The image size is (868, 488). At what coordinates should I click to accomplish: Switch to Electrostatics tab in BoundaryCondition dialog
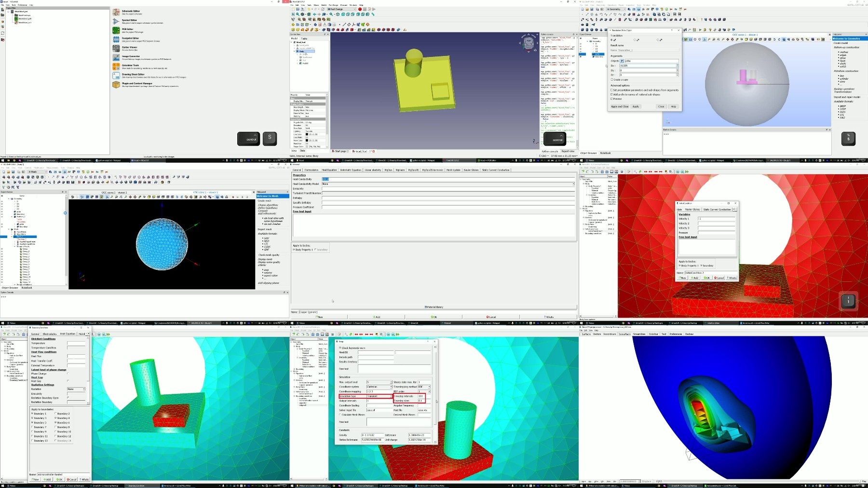[50, 334]
